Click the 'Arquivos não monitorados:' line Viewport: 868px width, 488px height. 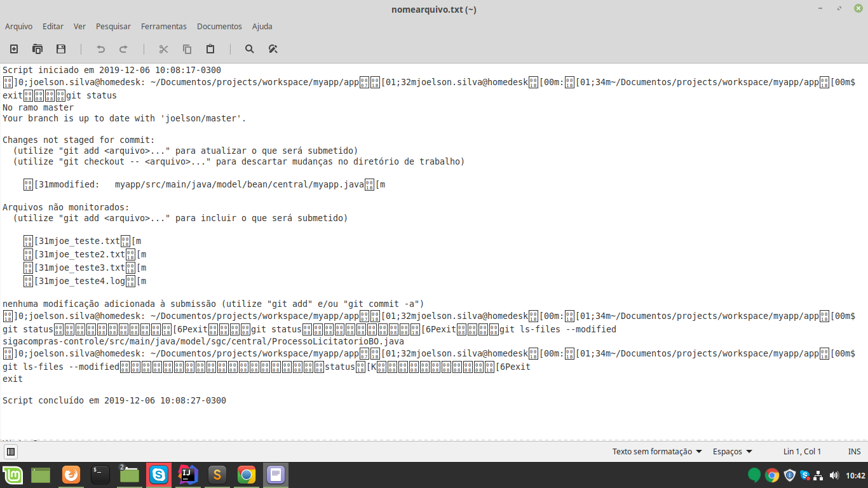[66, 207]
